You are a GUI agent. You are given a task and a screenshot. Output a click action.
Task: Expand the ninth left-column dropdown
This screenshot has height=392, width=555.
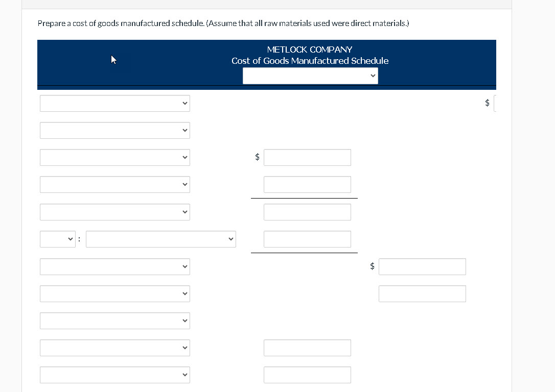coord(114,321)
